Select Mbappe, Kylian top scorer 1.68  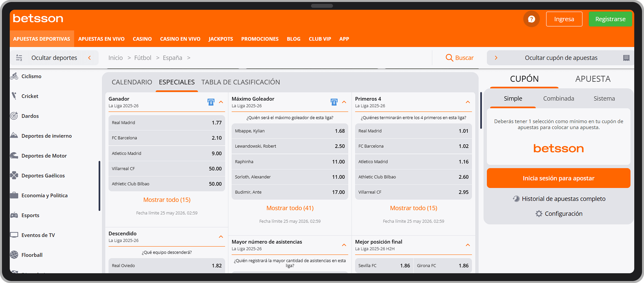pos(290,131)
